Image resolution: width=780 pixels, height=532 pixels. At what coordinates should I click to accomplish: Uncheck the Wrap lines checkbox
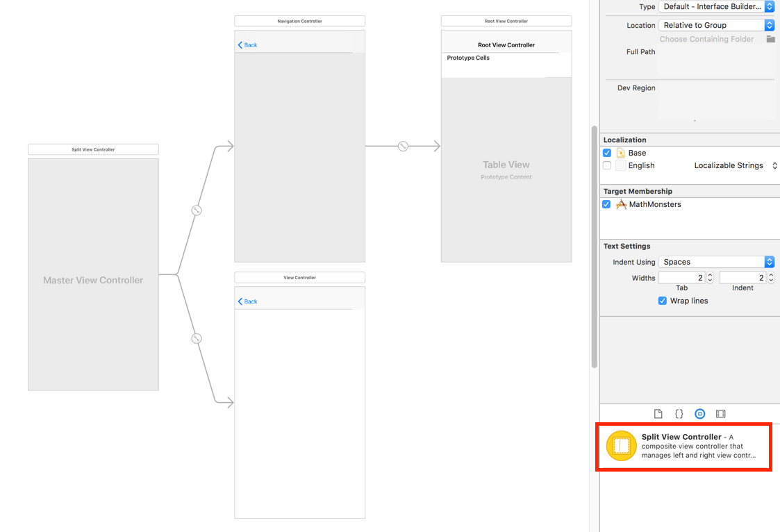[x=663, y=301]
